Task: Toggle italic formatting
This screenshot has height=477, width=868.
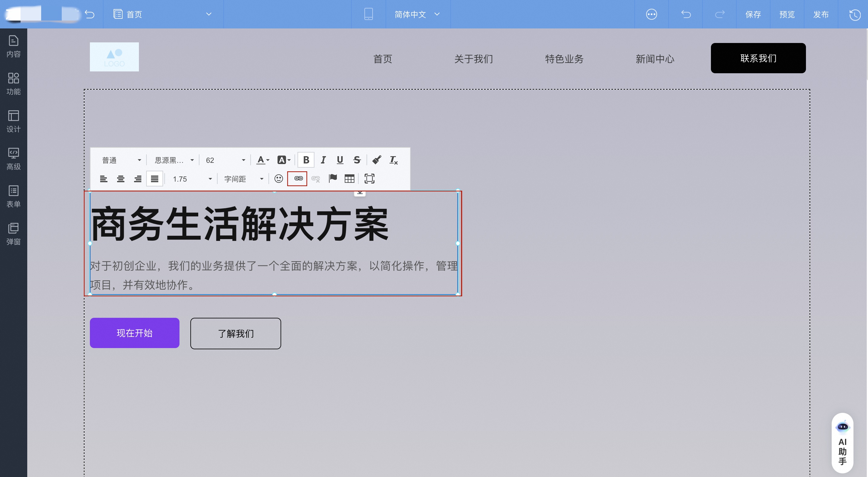Action: coord(323,160)
